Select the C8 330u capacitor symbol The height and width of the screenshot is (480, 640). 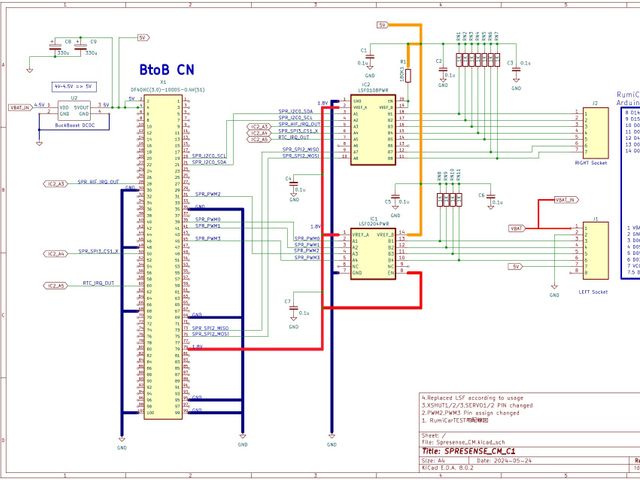tap(55, 47)
